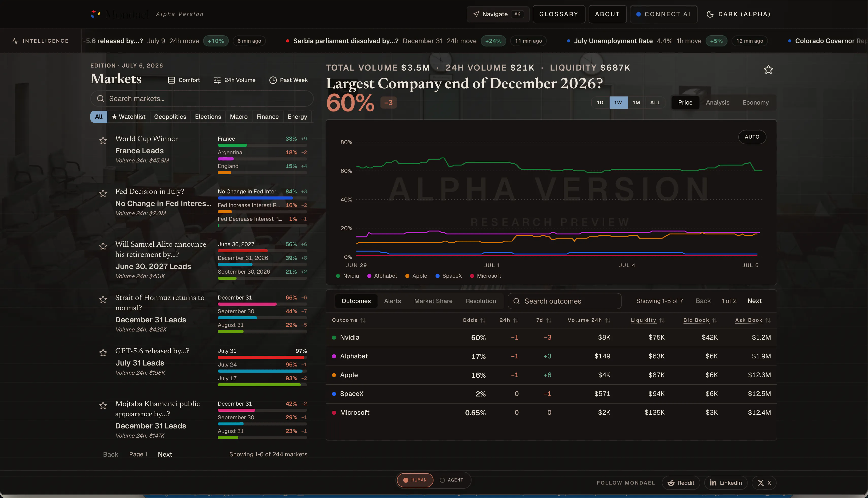Sort outcomes by Odds column
Viewport: 868px width, 498px height.
pos(474,320)
